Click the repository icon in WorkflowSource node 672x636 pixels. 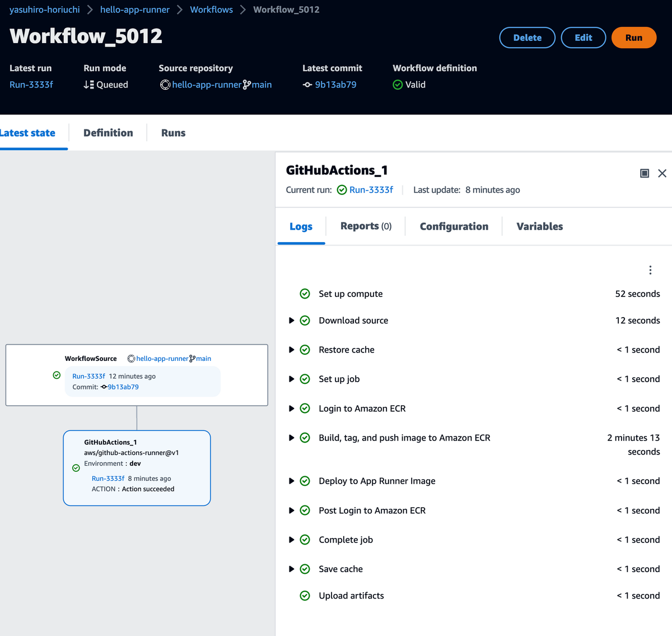point(132,359)
